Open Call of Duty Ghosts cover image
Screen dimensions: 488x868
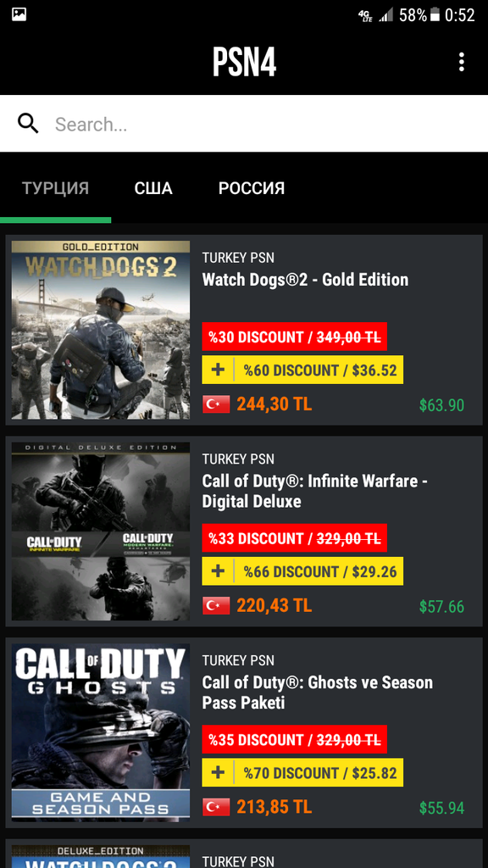point(101,733)
